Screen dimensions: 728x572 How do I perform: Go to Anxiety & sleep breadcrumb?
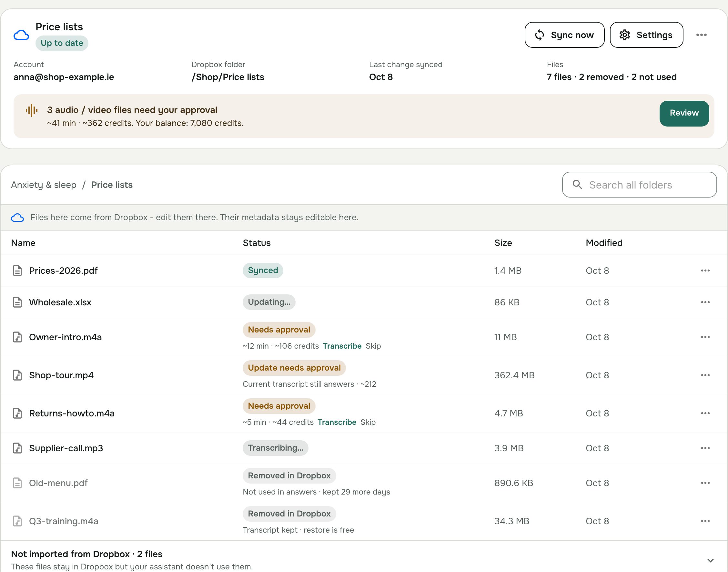click(x=44, y=185)
